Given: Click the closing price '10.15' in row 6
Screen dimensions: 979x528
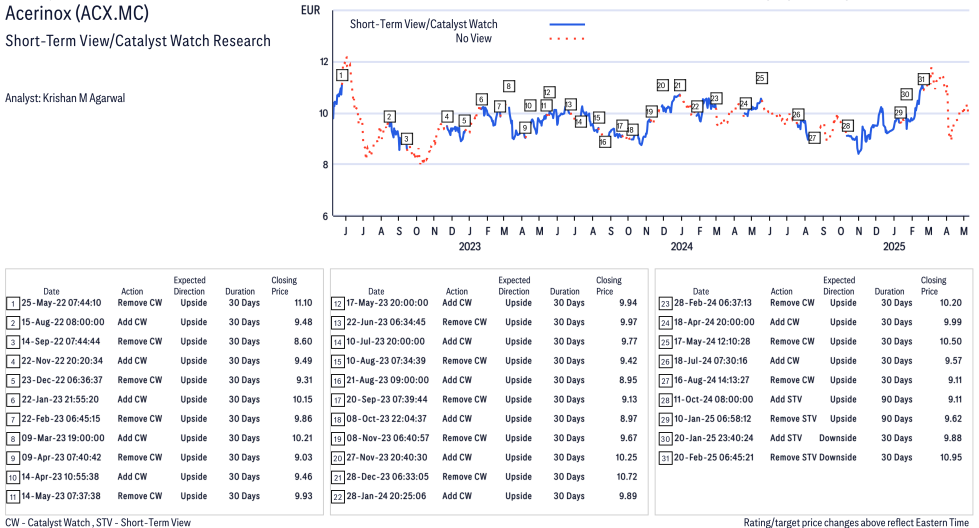Looking at the screenshot, I should pyautogui.click(x=302, y=399).
